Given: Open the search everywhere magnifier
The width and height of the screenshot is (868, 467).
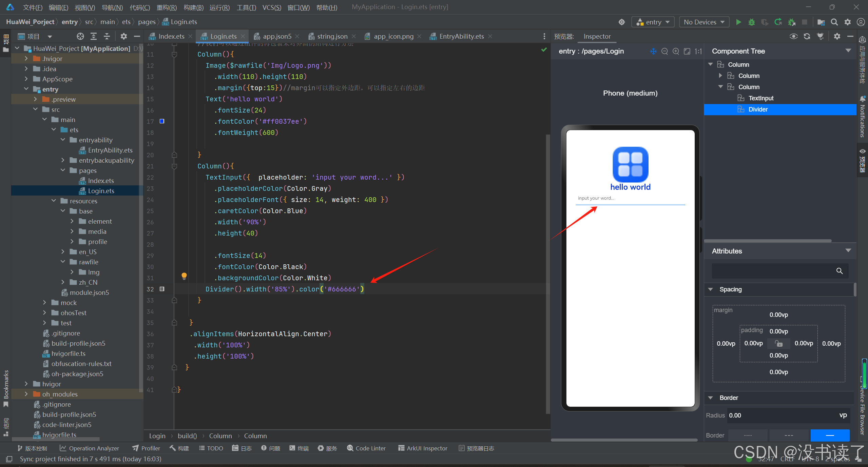Looking at the screenshot, I should click(x=834, y=22).
